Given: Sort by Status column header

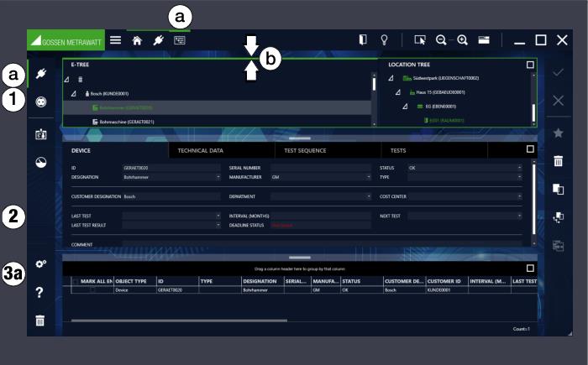Looking at the screenshot, I should coord(362,281).
